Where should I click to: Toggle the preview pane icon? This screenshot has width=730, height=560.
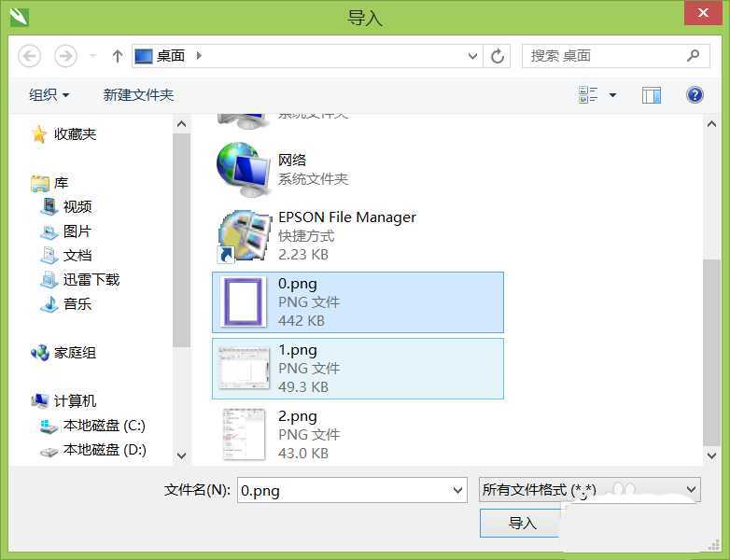coord(652,95)
